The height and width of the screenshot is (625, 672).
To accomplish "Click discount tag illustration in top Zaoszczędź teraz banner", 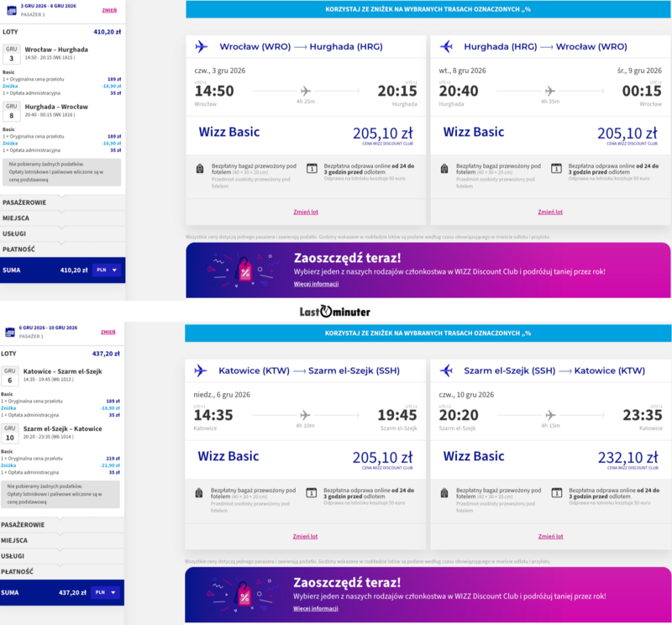I will point(244,270).
